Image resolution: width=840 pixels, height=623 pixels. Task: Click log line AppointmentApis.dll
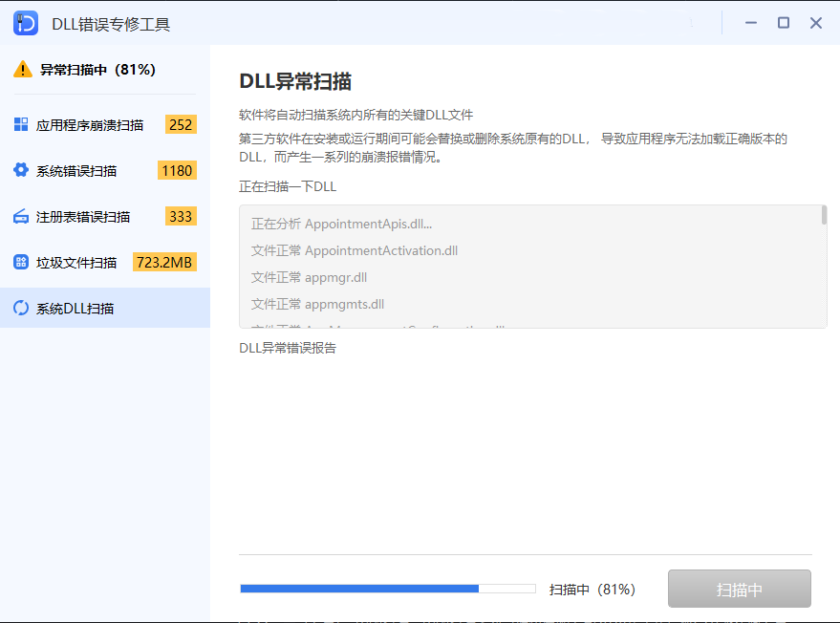pos(341,224)
